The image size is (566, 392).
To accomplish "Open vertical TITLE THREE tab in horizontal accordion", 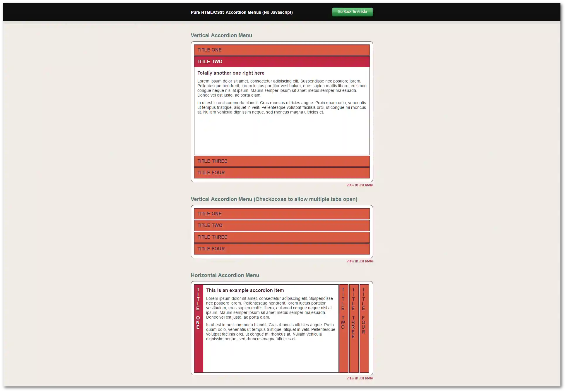I will [354, 328].
